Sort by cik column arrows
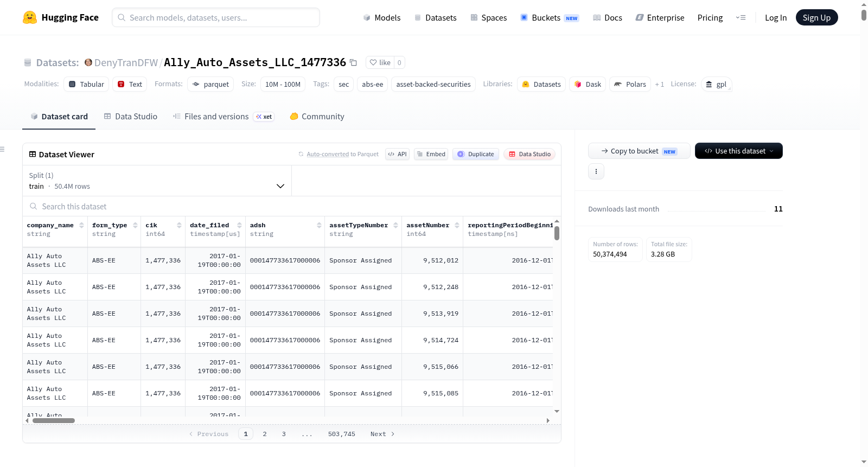Image resolution: width=868 pixels, height=467 pixels. pyautogui.click(x=179, y=225)
